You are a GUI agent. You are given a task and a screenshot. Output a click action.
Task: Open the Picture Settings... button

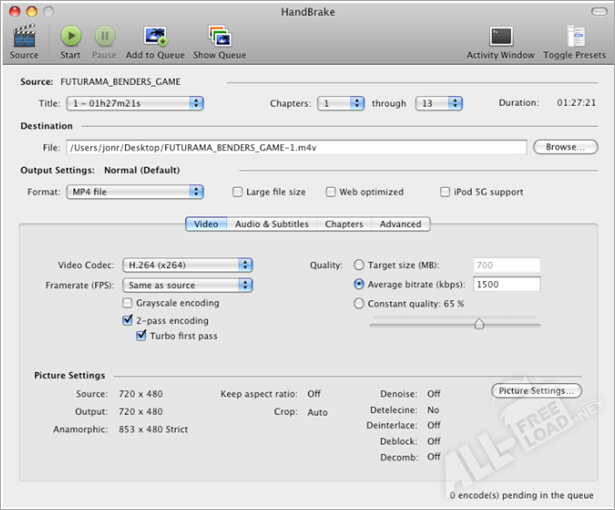tap(537, 390)
